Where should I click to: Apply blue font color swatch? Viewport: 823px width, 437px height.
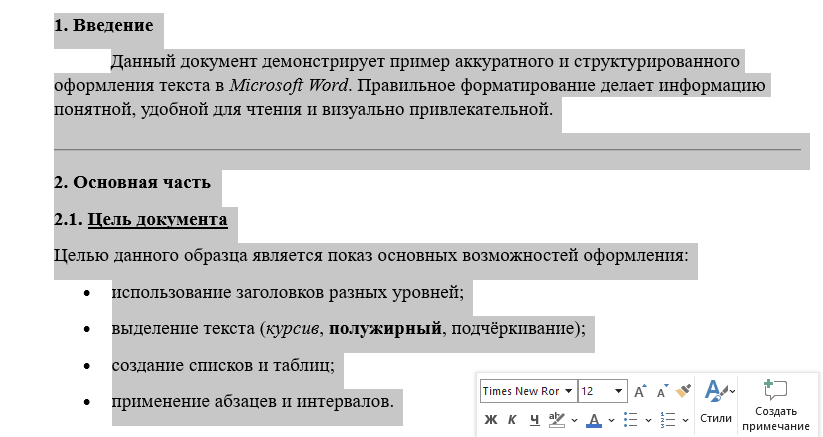click(x=594, y=420)
